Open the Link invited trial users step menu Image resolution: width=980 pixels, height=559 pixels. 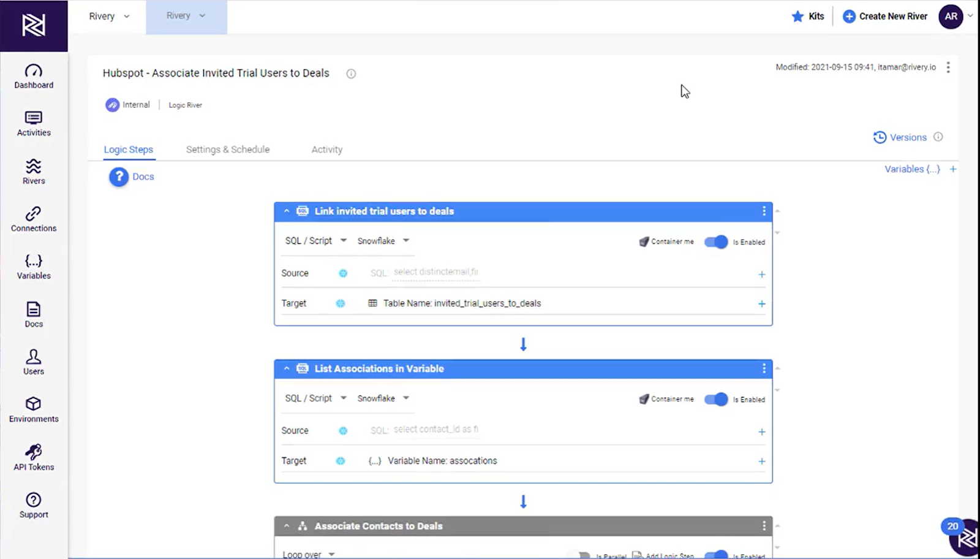[764, 211]
